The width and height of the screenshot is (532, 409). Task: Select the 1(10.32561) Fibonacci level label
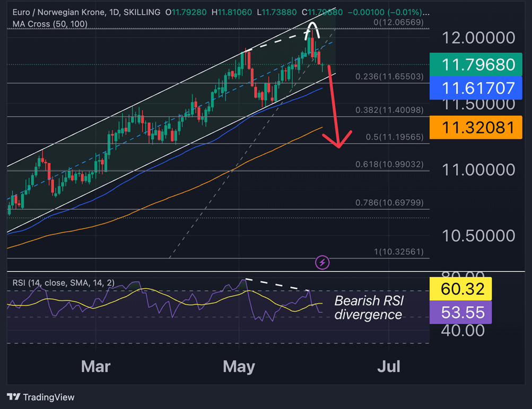click(x=399, y=252)
